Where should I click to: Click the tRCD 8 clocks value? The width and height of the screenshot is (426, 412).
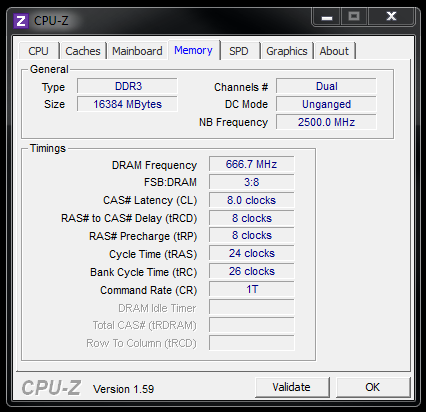tap(252, 218)
